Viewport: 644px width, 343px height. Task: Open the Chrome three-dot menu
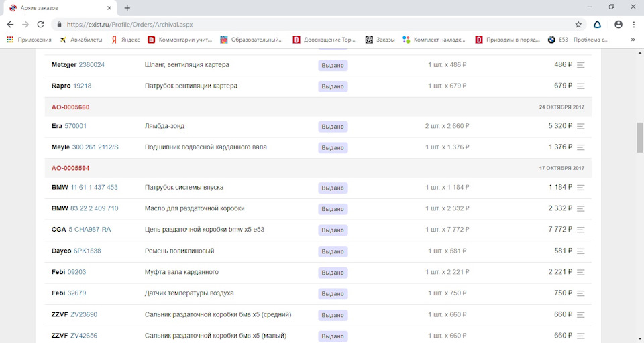634,24
